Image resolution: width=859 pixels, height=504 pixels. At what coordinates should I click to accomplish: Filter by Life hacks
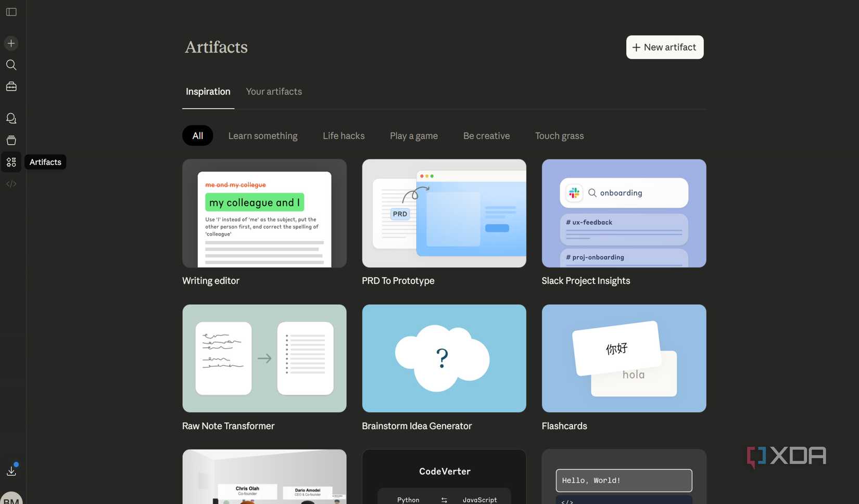pos(344,136)
